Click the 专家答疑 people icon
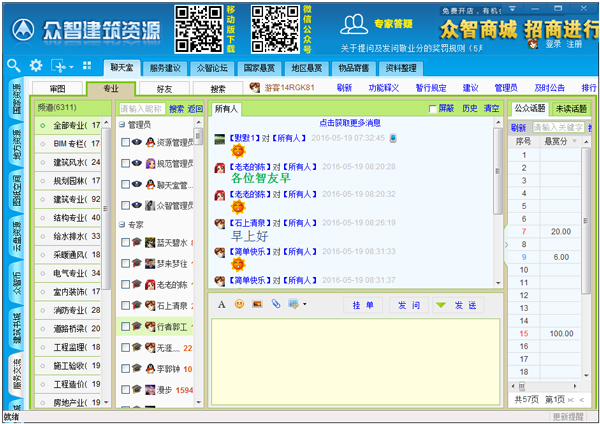Image resolution: width=600 pixels, height=424 pixels. tap(354, 24)
